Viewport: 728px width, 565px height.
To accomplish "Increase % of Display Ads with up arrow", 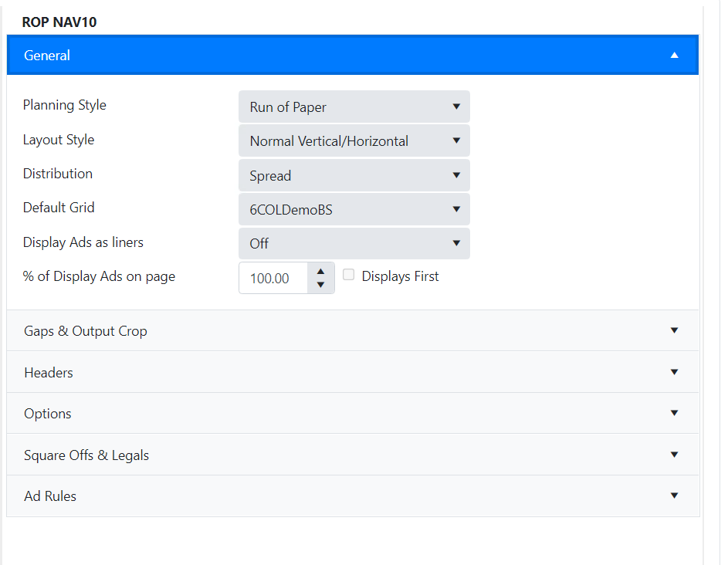I will tap(321, 272).
